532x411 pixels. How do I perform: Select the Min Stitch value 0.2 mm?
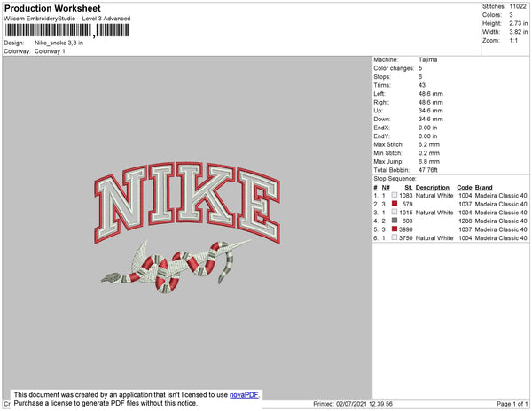tap(429, 153)
